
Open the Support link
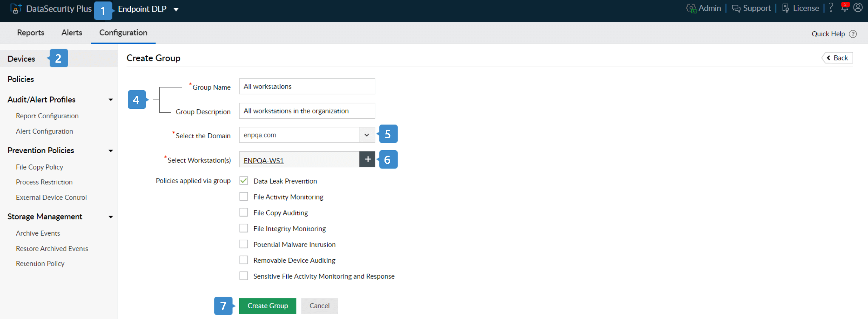click(x=757, y=8)
